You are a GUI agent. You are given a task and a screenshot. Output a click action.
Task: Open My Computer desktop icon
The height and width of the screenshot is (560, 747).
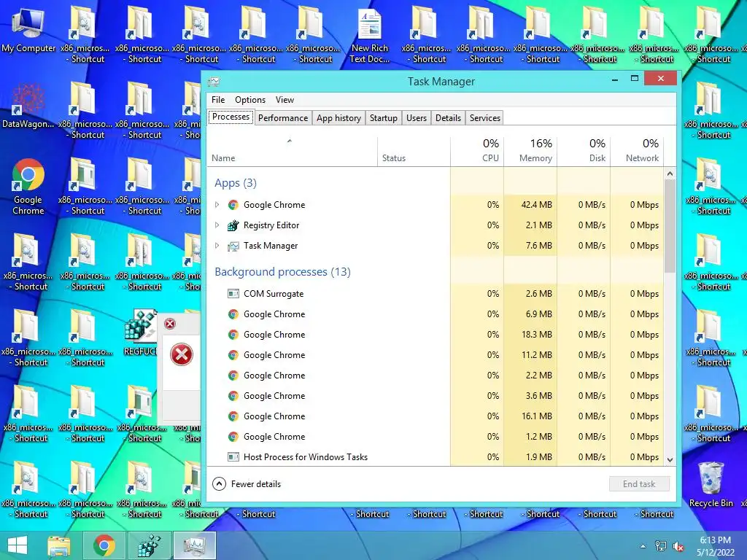28,31
